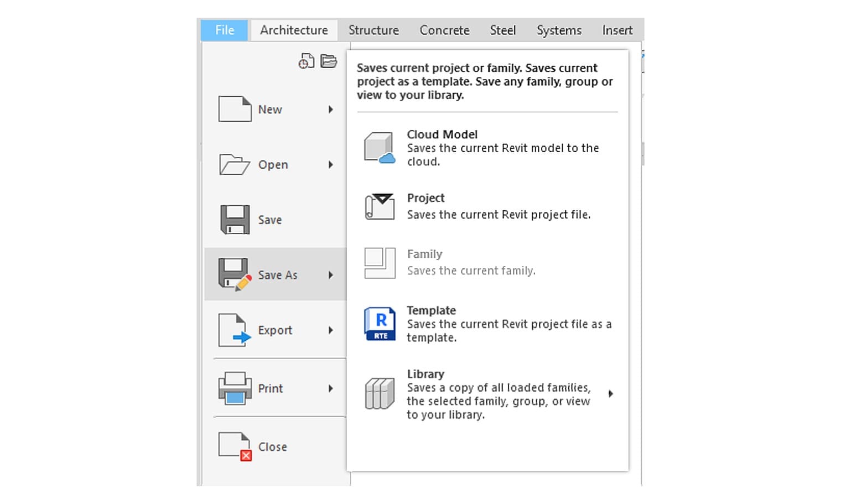Select the Family save option
Screen dimensions: 841x504
(x=487, y=263)
